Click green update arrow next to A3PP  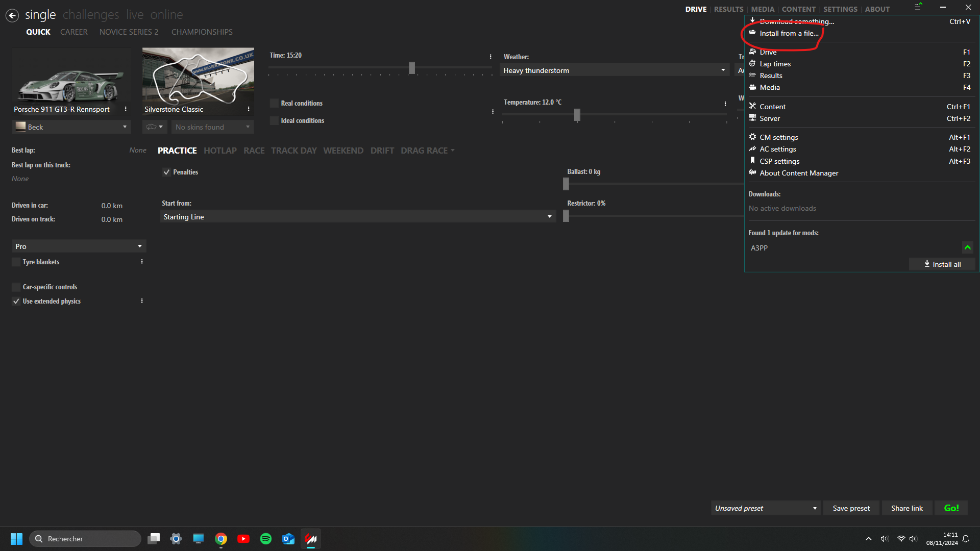point(967,247)
